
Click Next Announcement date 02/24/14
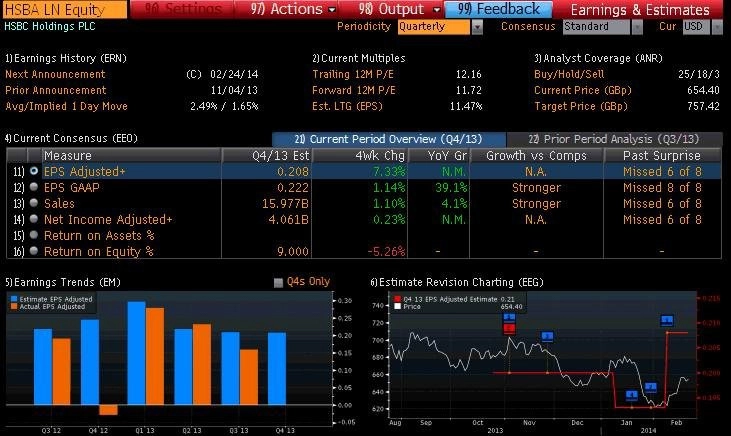(234, 74)
